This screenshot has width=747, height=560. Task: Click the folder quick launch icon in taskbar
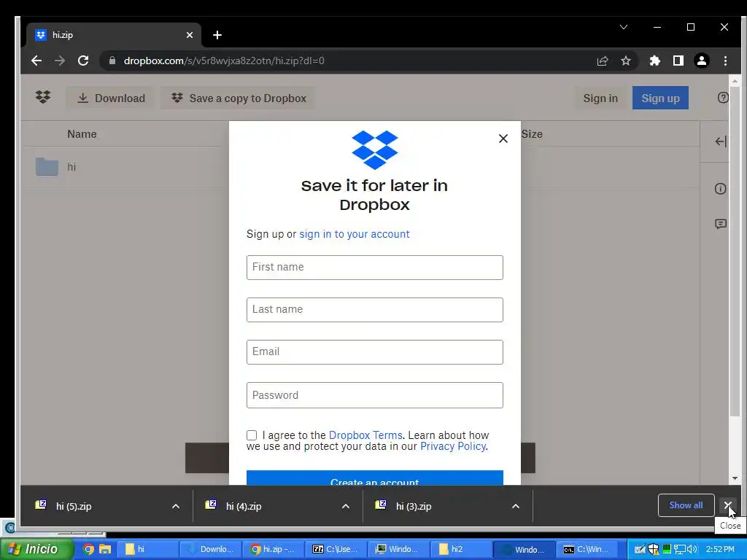pos(105,549)
